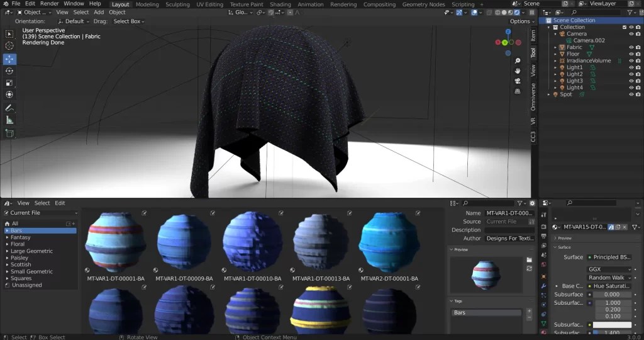The height and width of the screenshot is (340, 644).
Task: Click the regenerate preview refresh icon
Action: pos(530,268)
